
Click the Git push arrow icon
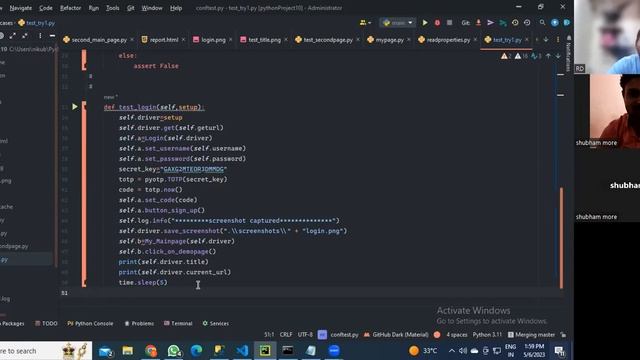[490, 23]
